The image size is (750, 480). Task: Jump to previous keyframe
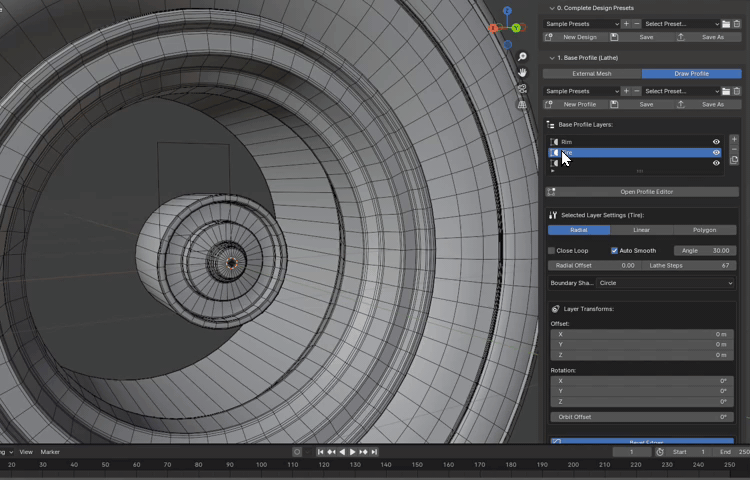pyautogui.click(x=331, y=452)
